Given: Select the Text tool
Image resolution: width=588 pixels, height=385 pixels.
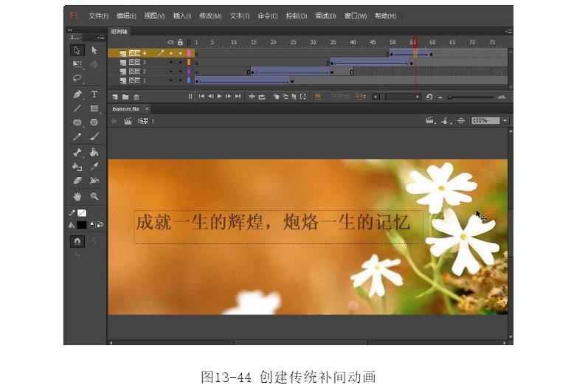Looking at the screenshot, I should 94,94.
